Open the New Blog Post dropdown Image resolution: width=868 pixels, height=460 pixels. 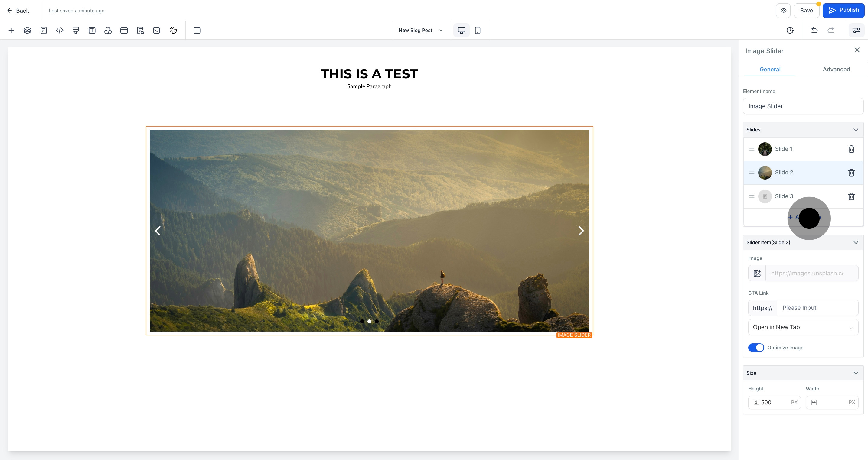click(x=420, y=30)
